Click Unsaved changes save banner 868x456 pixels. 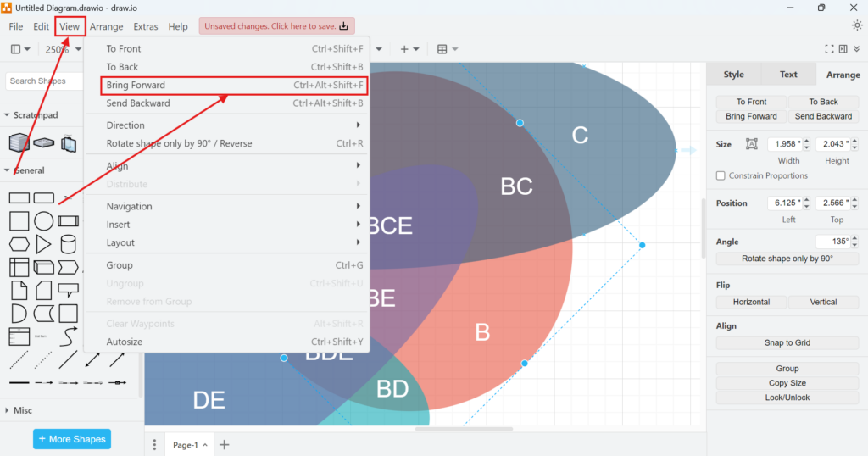click(277, 26)
